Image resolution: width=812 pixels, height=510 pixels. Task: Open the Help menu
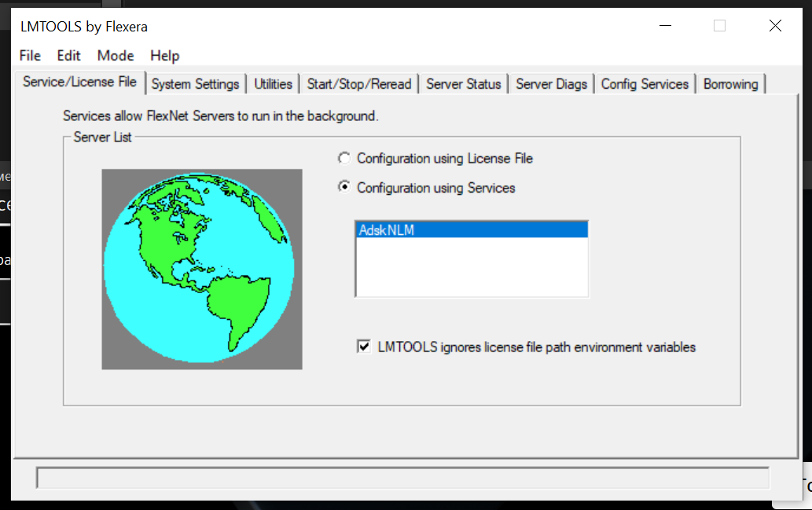(164, 56)
